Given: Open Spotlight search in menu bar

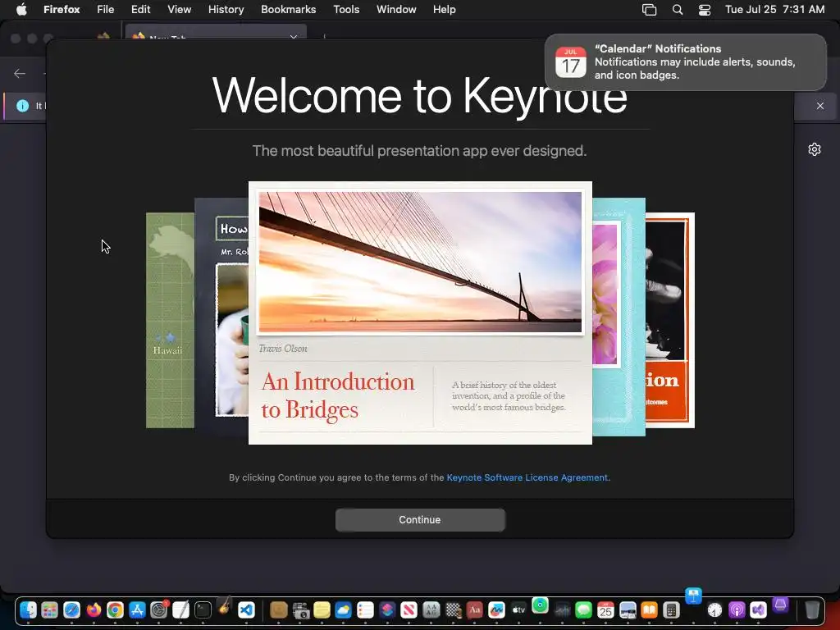Looking at the screenshot, I should (x=677, y=10).
